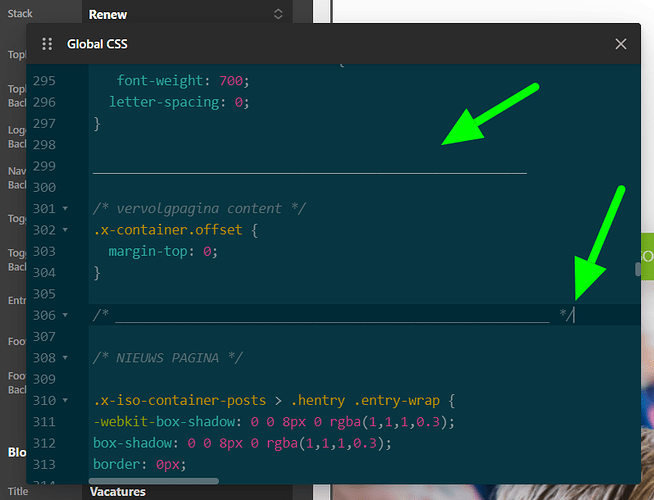The height and width of the screenshot is (500, 654).
Task: Collapse the .x-container.offset block at line 302
Action: (65, 230)
